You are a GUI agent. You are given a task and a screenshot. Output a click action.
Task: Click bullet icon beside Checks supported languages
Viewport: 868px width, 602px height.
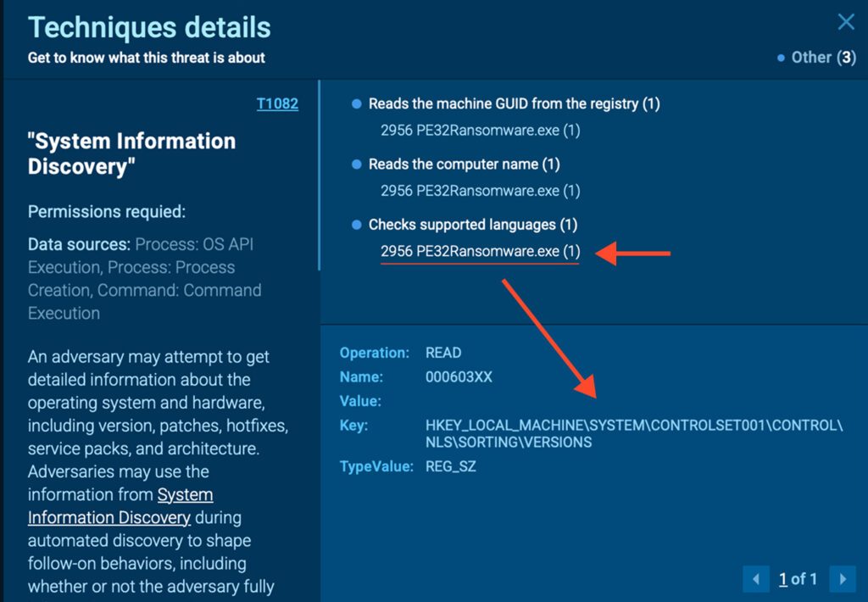357,226
